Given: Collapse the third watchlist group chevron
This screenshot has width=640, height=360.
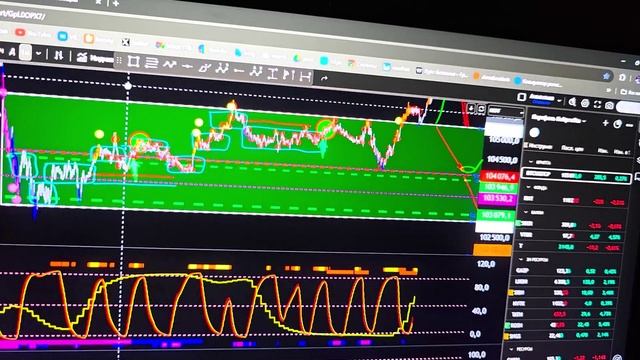Looking at the screenshot, I should [526, 212].
